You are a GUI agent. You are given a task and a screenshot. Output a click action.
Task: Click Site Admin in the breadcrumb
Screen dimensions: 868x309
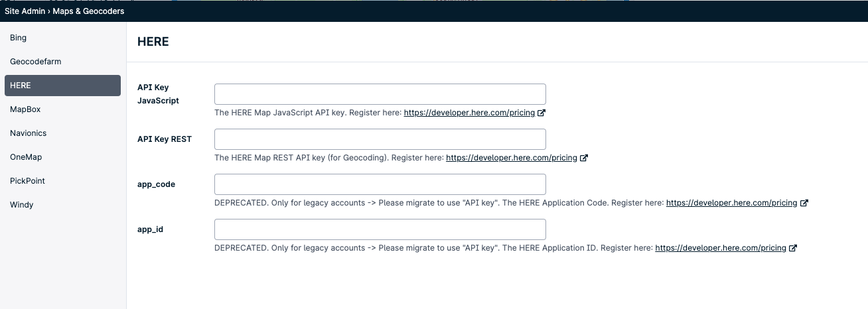pos(24,11)
